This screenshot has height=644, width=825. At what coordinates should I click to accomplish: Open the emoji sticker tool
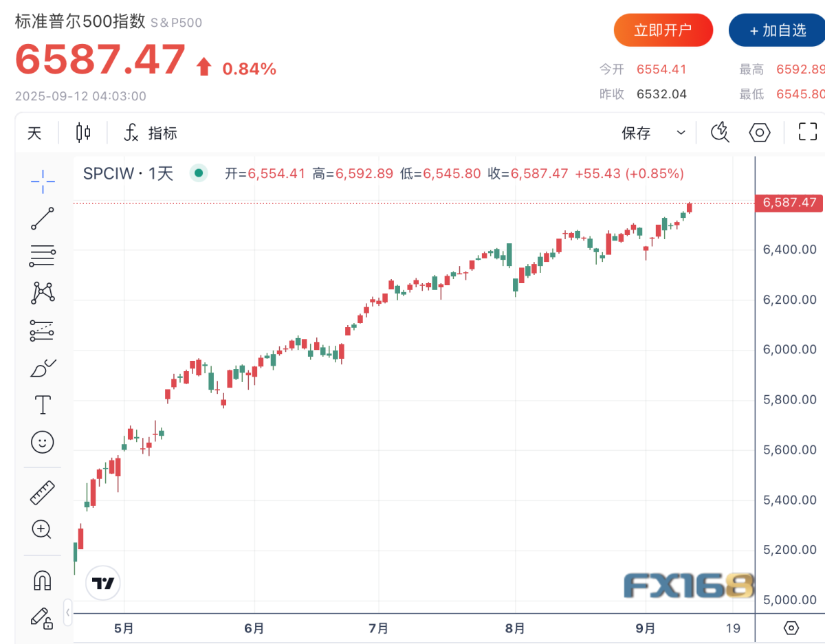[42, 442]
